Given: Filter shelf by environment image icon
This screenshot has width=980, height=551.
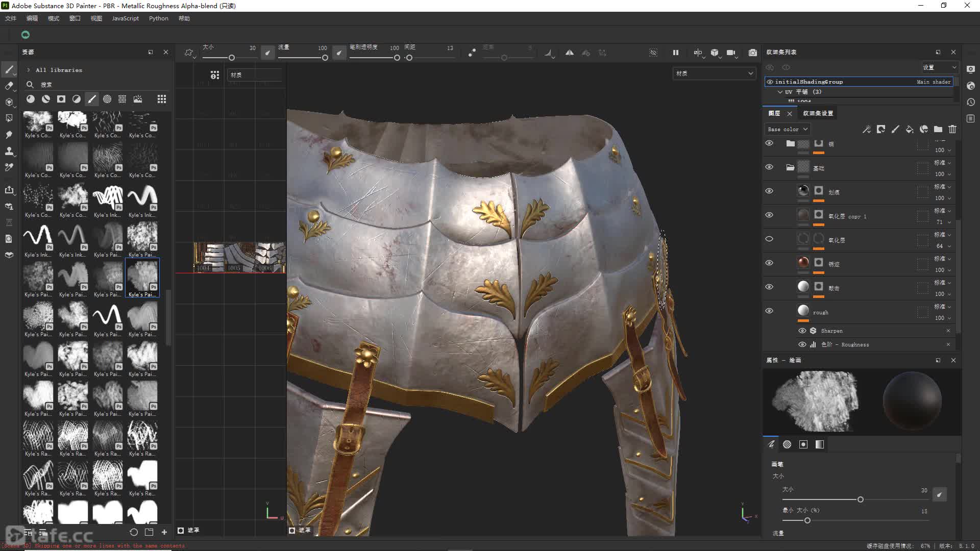Looking at the screenshot, I should (x=138, y=99).
